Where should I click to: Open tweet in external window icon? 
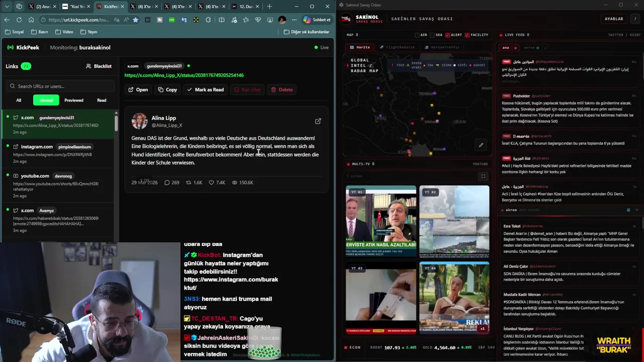click(318, 121)
